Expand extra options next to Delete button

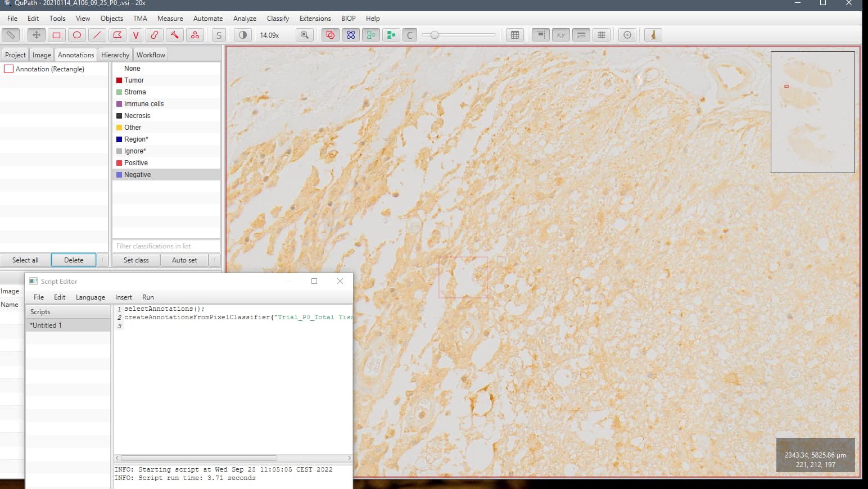pyautogui.click(x=102, y=260)
